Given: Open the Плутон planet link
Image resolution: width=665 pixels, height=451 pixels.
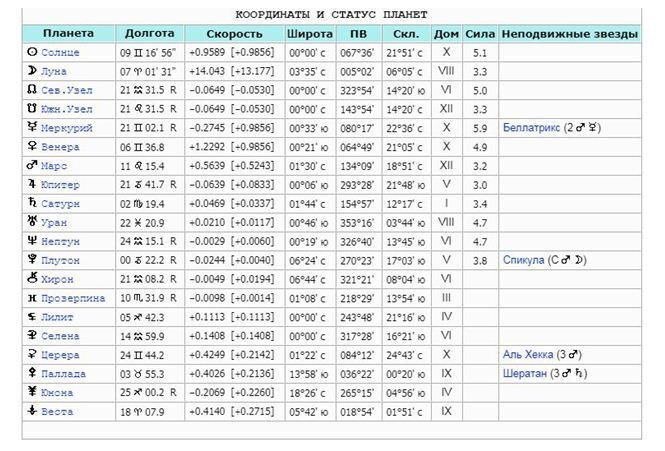Looking at the screenshot, I should tap(60, 260).
